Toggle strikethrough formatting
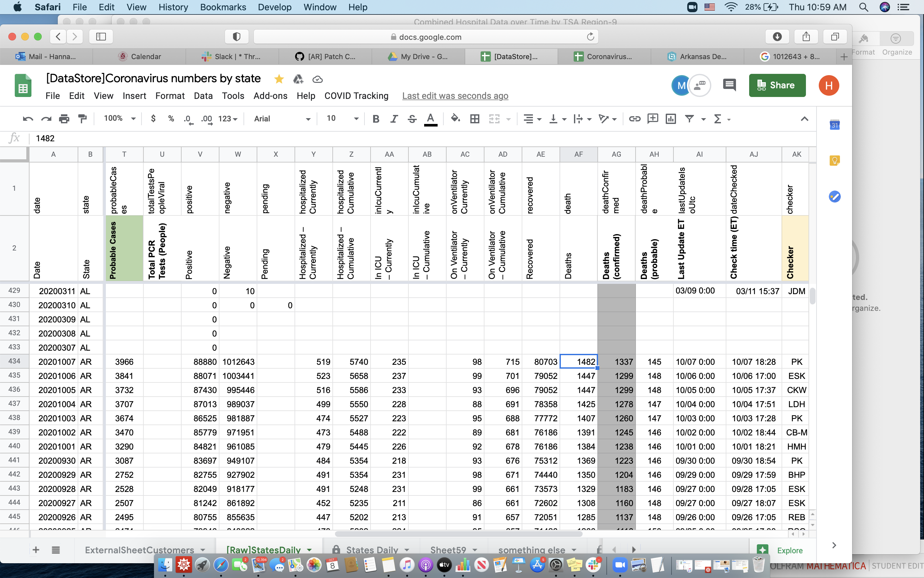This screenshot has height=578, width=924. 412,119
